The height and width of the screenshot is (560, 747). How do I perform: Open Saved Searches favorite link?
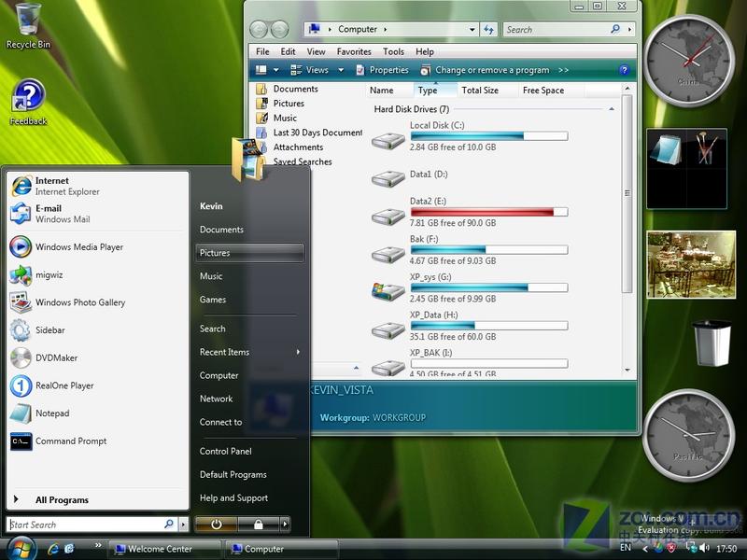point(302,161)
